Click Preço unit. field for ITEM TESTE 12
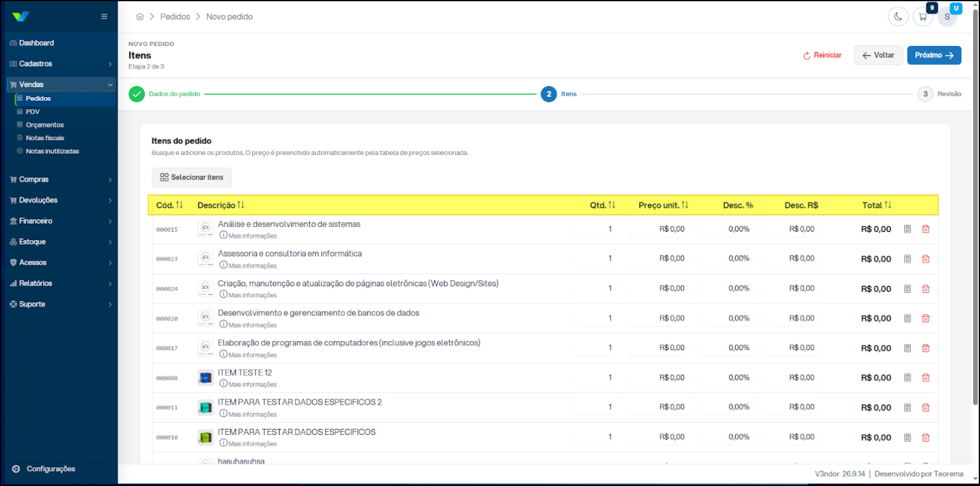This screenshot has height=486, width=980. pyautogui.click(x=658, y=378)
